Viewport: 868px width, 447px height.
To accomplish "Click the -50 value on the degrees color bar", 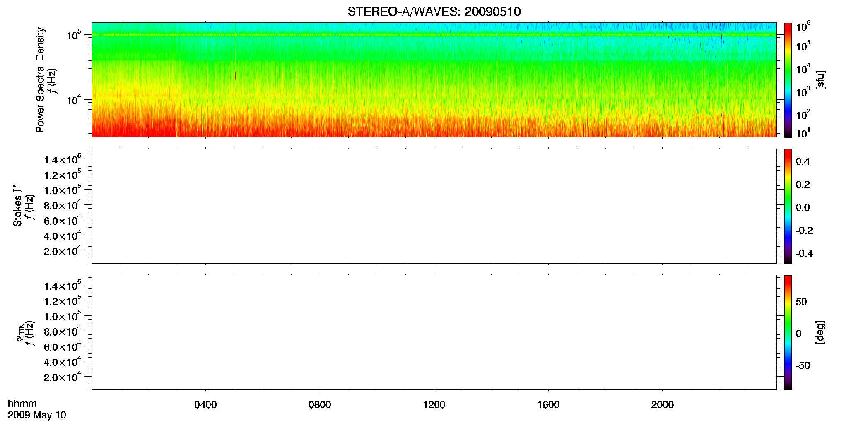I will [803, 365].
